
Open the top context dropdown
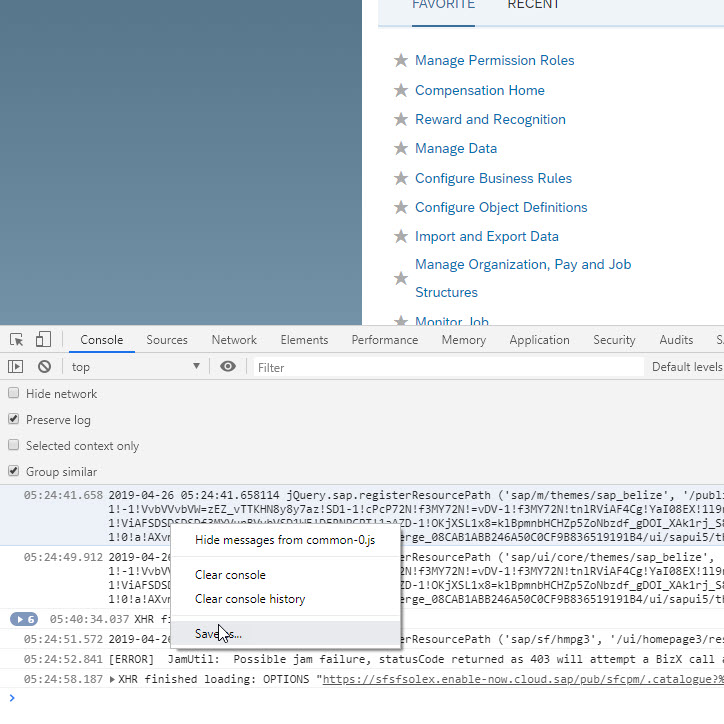pos(135,367)
